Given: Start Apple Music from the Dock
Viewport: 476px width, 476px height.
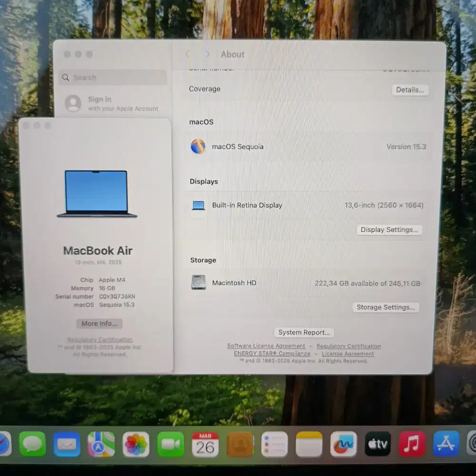Looking at the screenshot, I should point(412,444).
